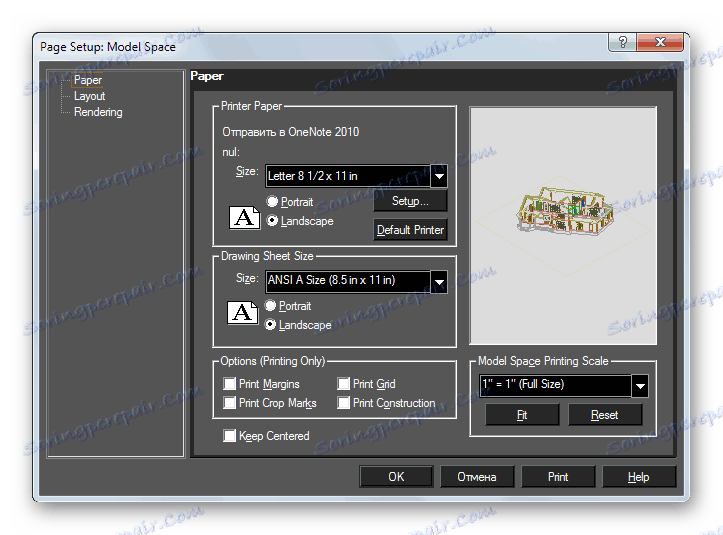This screenshot has width=723, height=535.
Task: Click the Default Printer button
Action: pos(410,230)
